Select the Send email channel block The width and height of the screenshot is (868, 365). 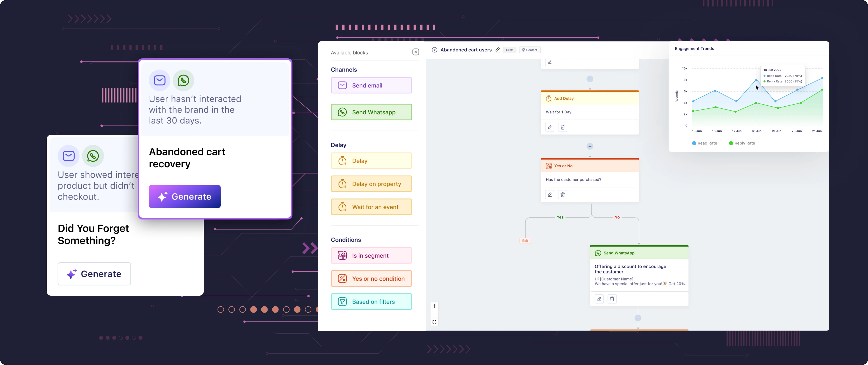371,85
